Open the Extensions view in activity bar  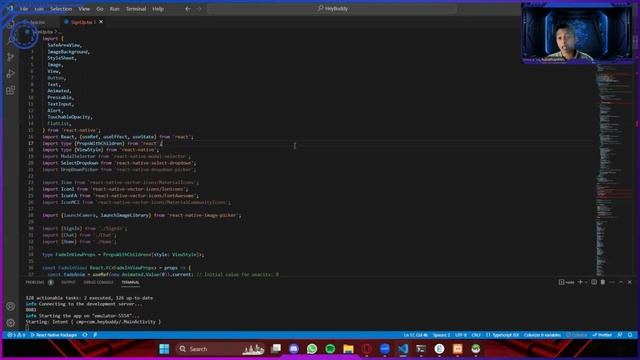coord(11,90)
